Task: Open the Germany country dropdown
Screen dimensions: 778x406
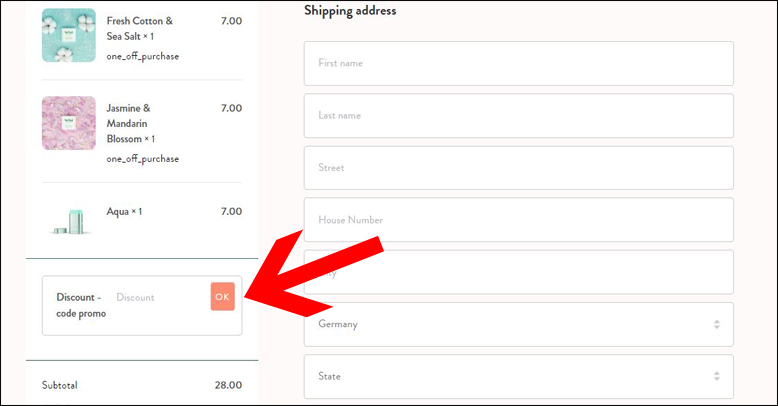Action: click(x=519, y=324)
